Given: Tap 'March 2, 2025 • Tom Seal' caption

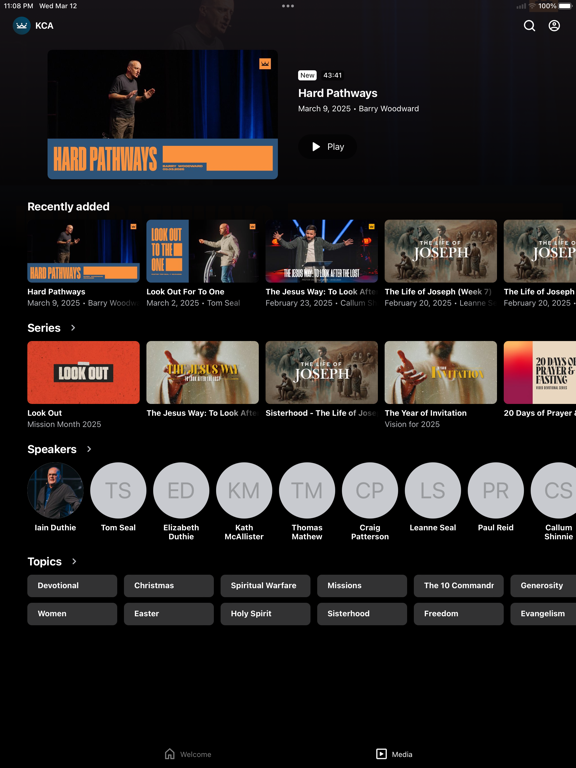Looking at the screenshot, I should [193, 303].
